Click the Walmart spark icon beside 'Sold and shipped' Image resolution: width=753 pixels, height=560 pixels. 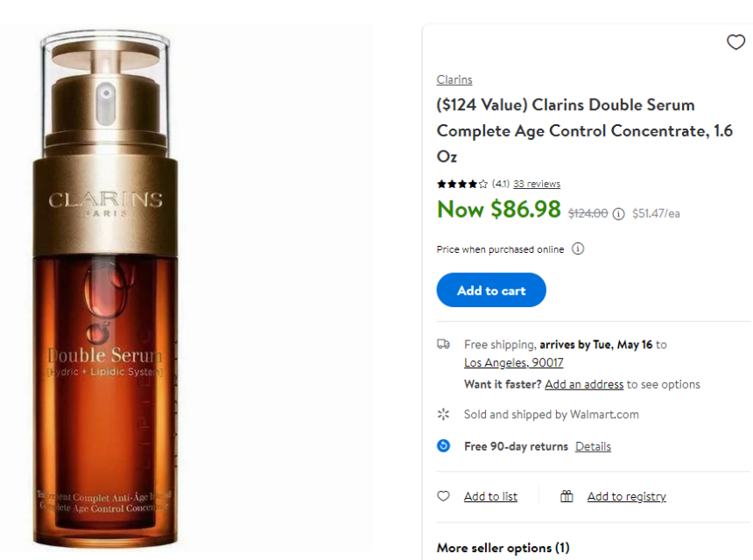(444, 414)
